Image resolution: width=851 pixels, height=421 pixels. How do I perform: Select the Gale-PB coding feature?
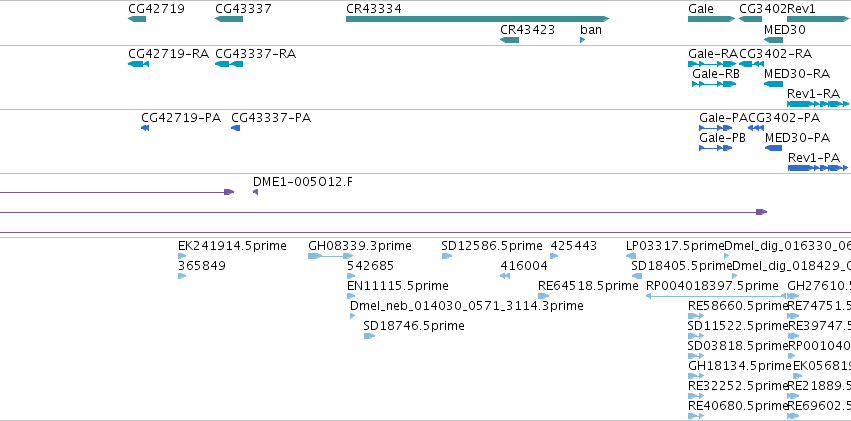(x=715, y=148)
